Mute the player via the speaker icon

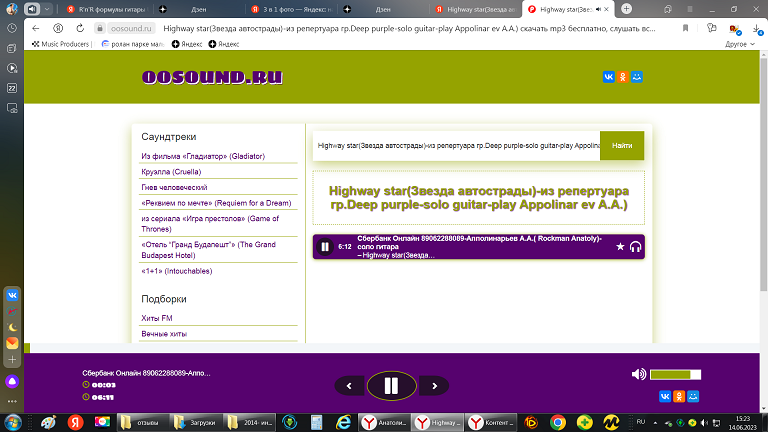pyautogui.click(x=638, y=374)
